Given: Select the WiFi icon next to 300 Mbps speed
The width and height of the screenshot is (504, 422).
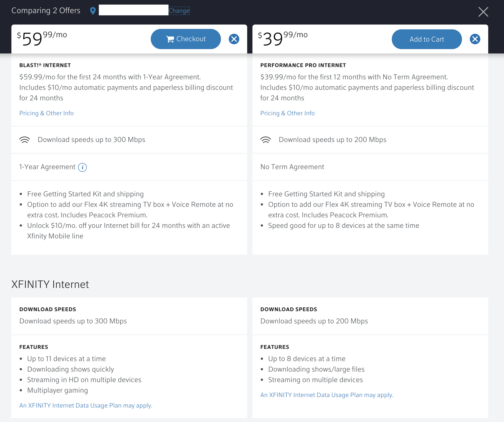Looking at the screenshot, I should (25, 139).
